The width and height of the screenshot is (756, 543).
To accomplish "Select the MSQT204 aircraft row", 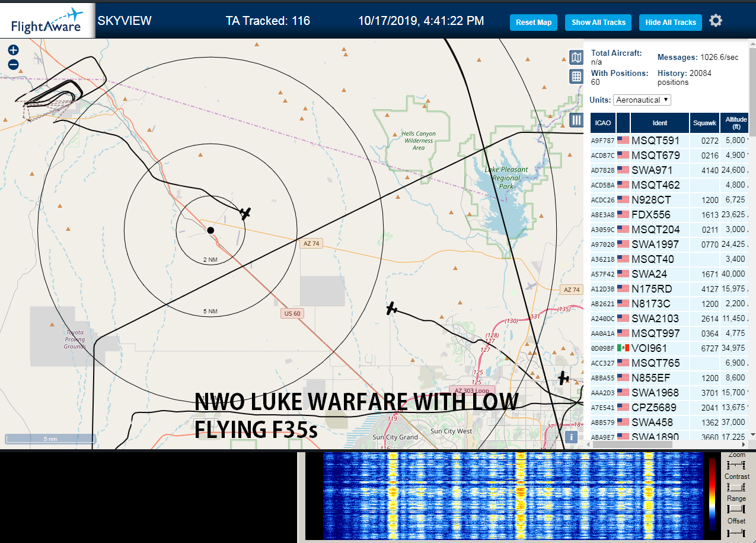I will pos(669,230).
